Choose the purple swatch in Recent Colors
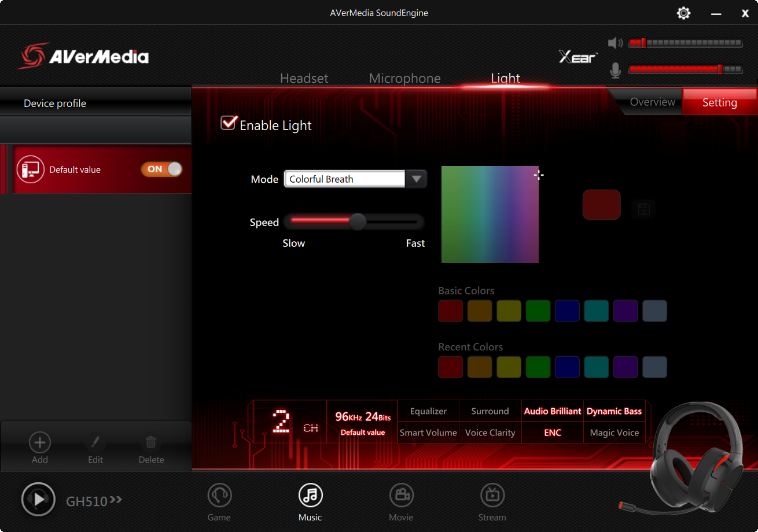Viewport: 758px width, 532px height. 625,367
